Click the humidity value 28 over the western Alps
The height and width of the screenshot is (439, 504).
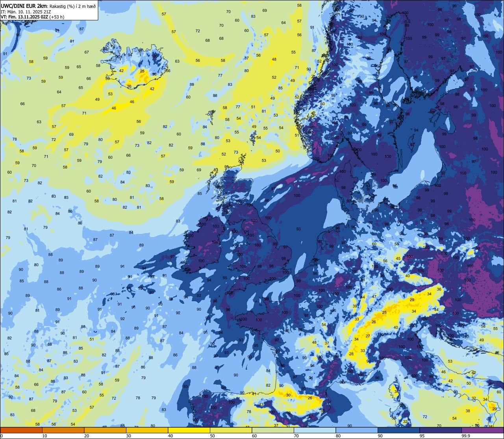pyautogui.click(x=351, y=354)
